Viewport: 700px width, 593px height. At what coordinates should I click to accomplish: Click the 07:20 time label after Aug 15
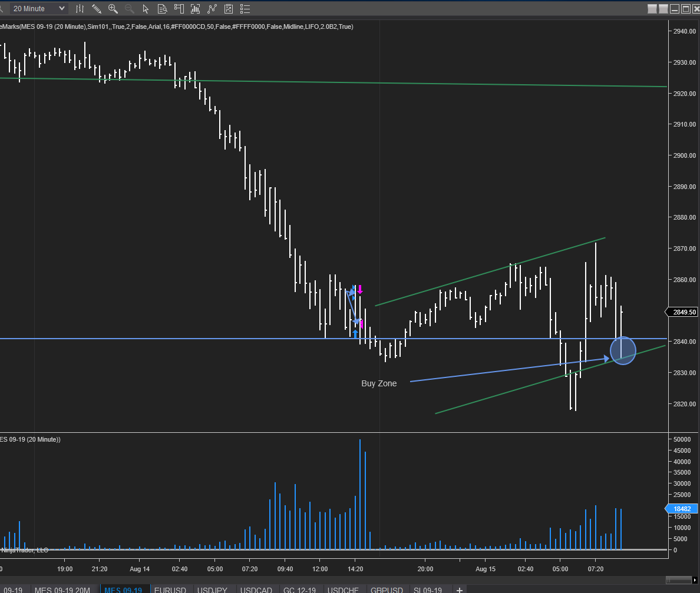click(596, 569)
